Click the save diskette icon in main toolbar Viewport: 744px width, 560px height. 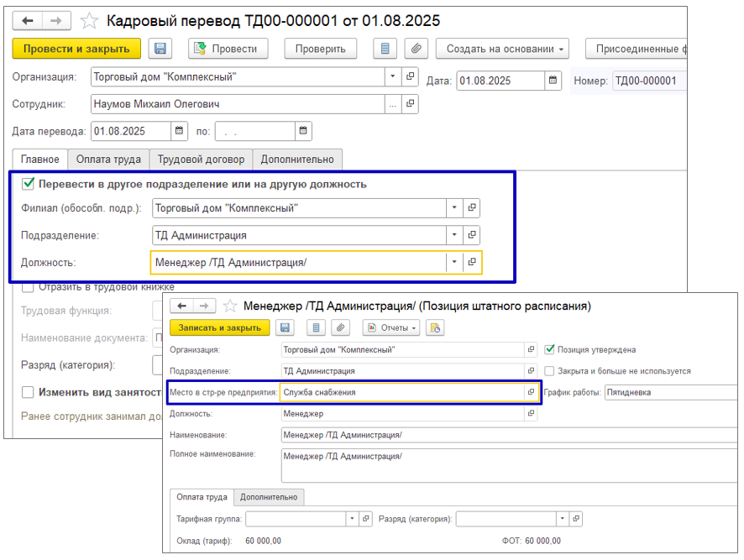point(160,49)
